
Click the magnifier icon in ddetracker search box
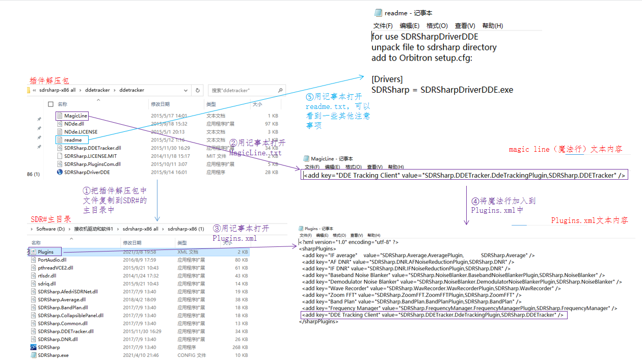tap(280, 90)
